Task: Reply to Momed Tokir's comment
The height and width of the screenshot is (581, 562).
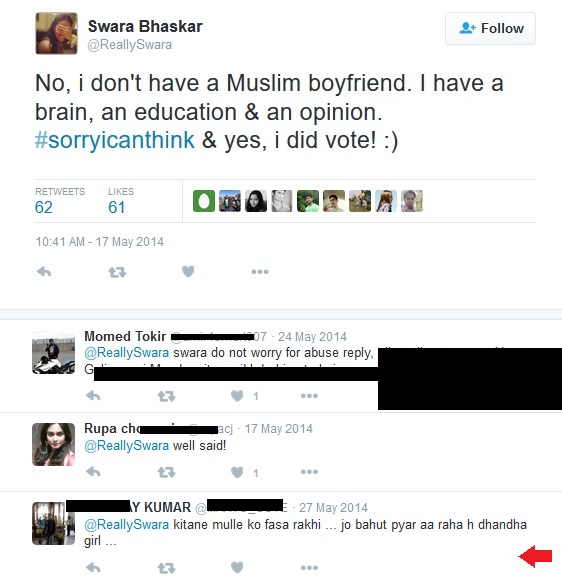Action: coord(93,396)
